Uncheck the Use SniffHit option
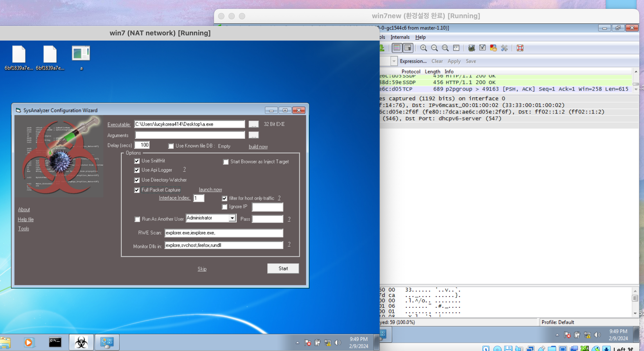The width and height of the screenshot is (644, 351). point(137,161)
